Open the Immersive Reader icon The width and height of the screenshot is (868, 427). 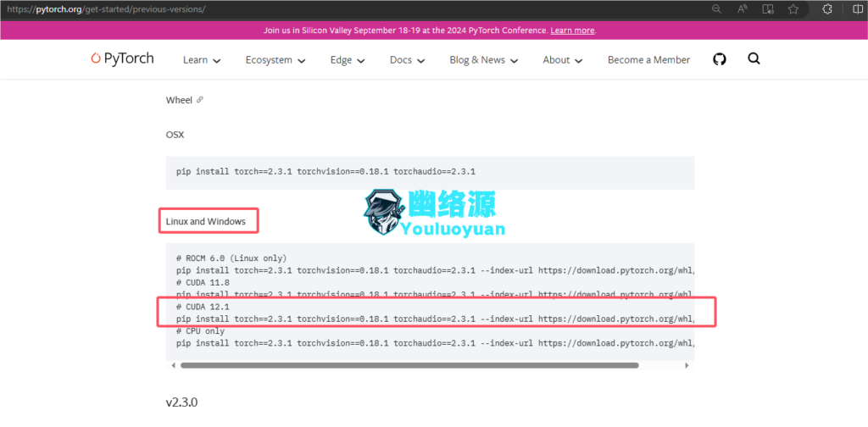[768, 9]
